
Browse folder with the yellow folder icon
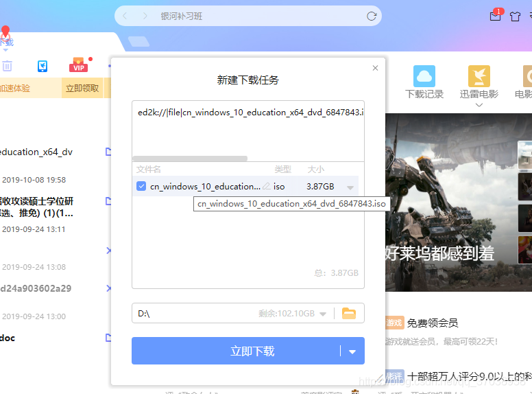[349, 313]
